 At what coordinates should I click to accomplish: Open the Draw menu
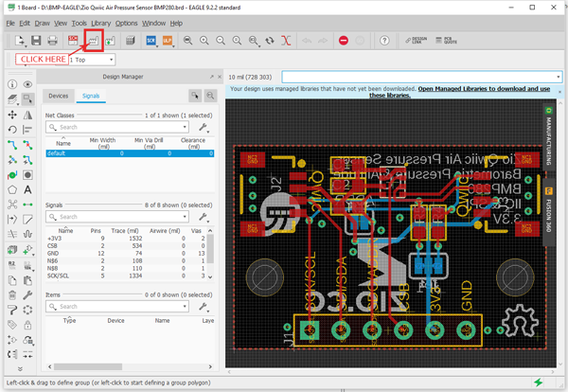click(x=42, y=23)
